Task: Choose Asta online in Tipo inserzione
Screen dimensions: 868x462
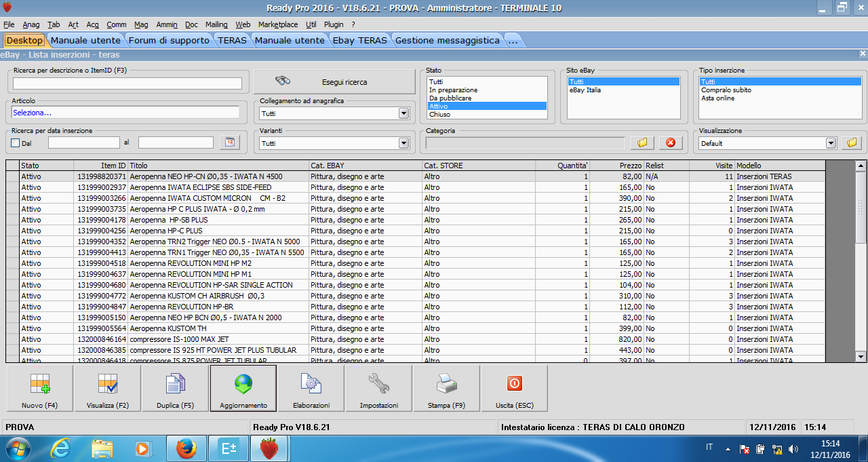Action: pos(779,98)
